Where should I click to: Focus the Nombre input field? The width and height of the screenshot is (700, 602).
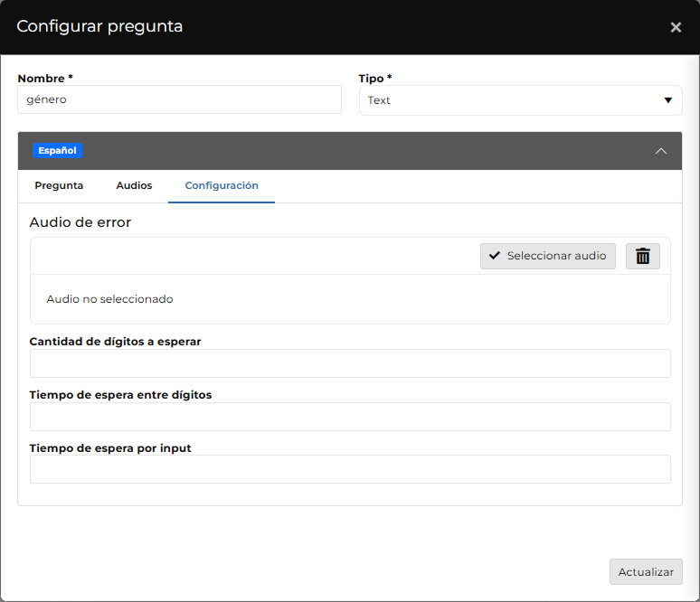pyautogui.click(x=179, y=99)
